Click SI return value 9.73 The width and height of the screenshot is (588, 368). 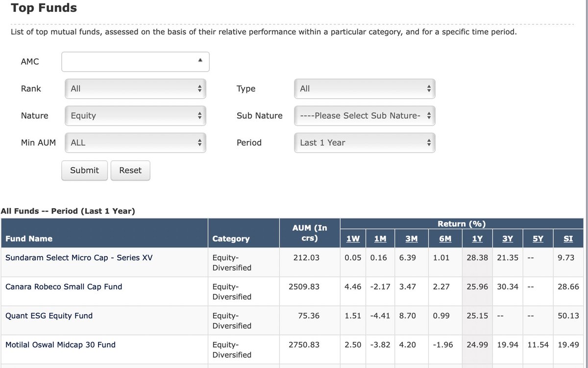pos(566,258)
